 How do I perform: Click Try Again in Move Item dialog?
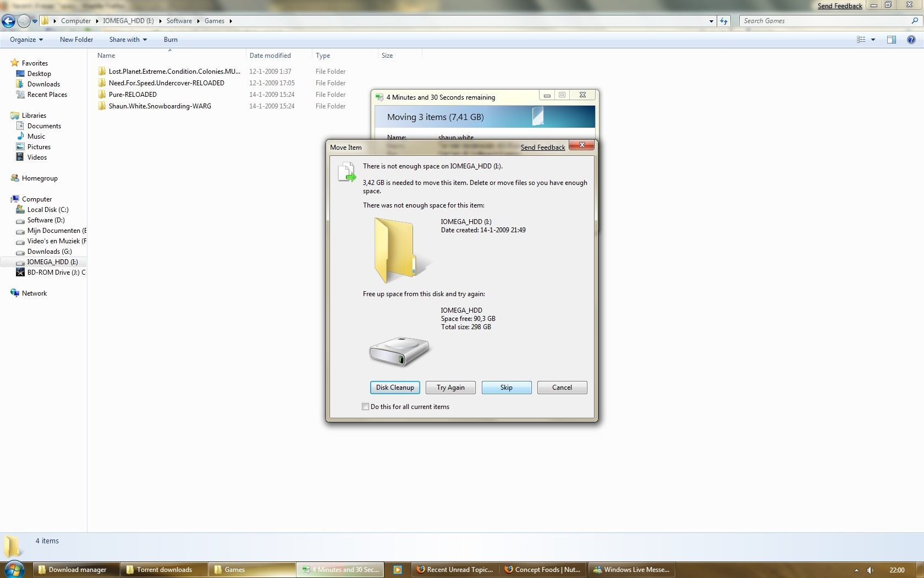click(x=450, y=388)
